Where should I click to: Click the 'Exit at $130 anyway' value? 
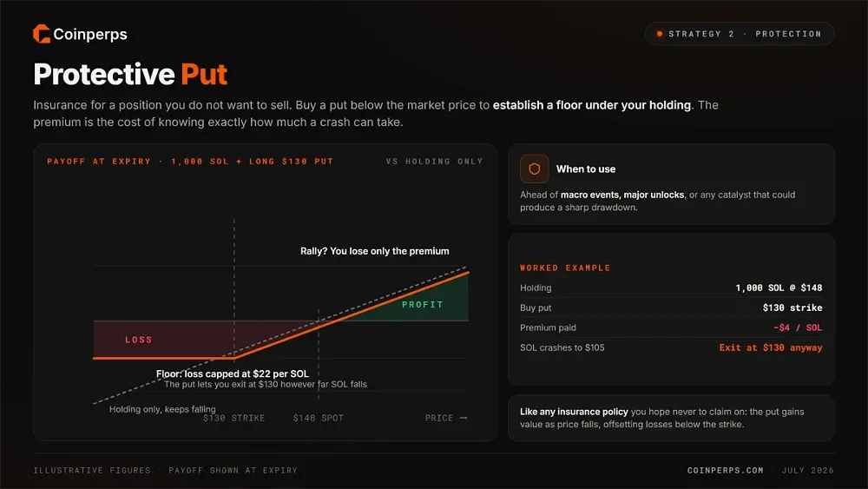(771, 347)
